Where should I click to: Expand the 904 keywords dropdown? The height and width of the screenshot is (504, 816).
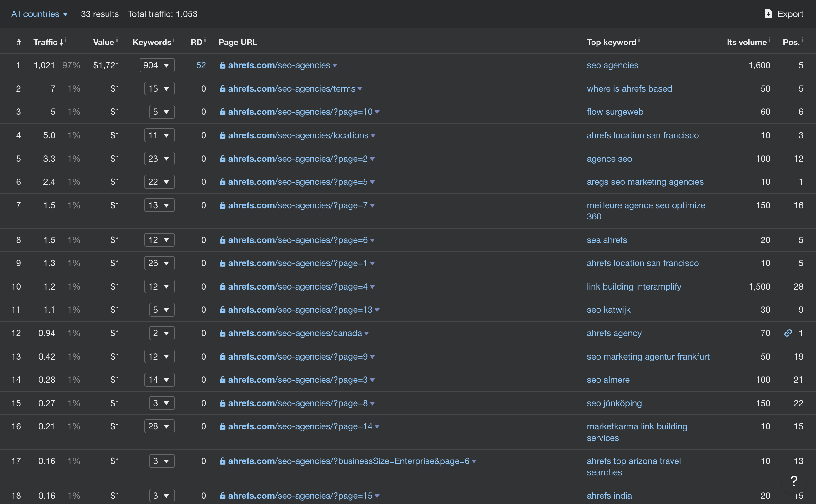pyautogui.click(x=157, y=65)
